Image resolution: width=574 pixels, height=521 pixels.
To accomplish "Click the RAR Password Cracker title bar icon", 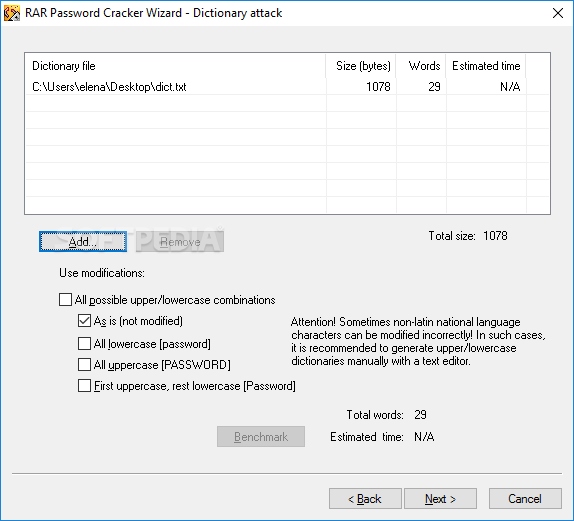I will pos(11,13).
